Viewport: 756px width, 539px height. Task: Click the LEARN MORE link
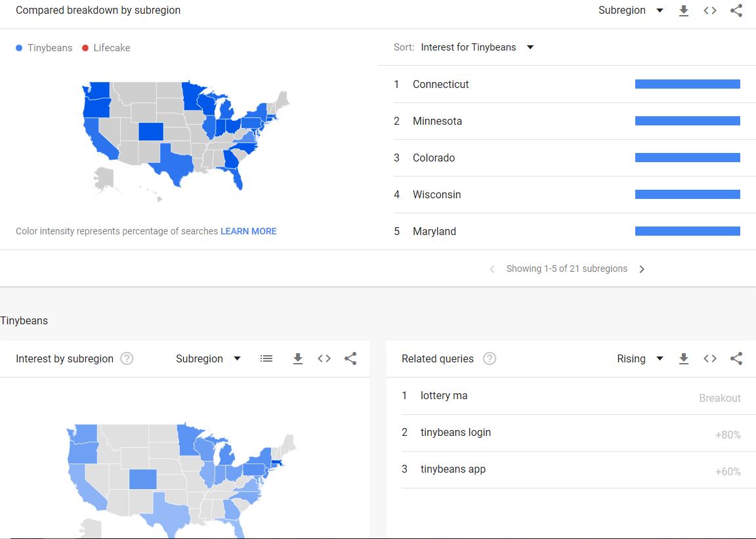(248, 231)
